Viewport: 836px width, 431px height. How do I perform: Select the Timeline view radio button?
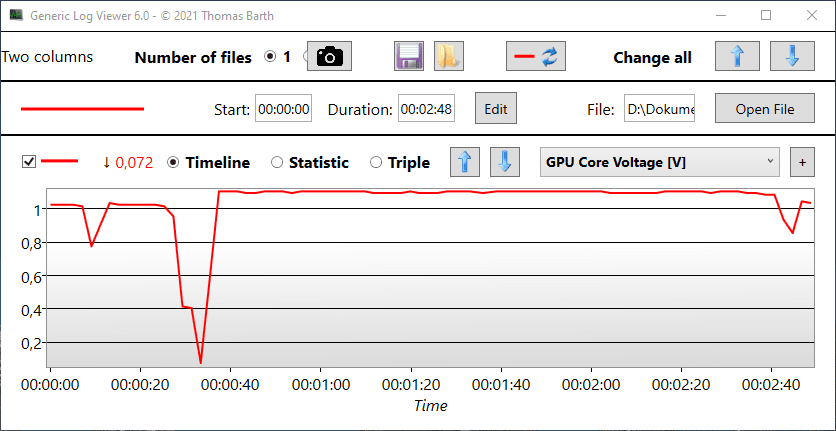click(x=173, y=163)
